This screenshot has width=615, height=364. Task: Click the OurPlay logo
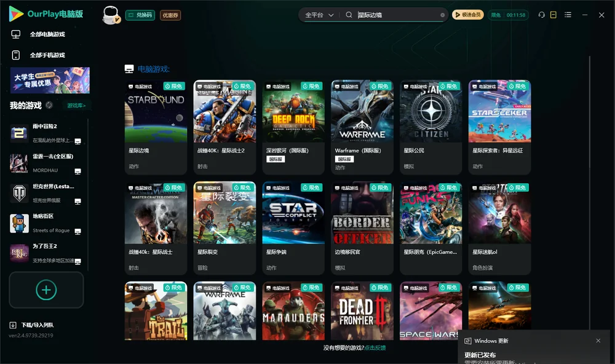46,14
